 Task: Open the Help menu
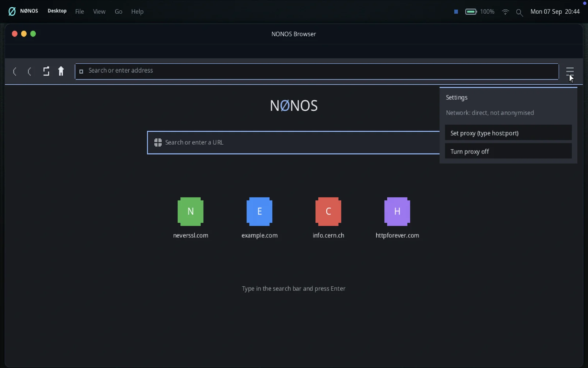(x=137, y=11)
